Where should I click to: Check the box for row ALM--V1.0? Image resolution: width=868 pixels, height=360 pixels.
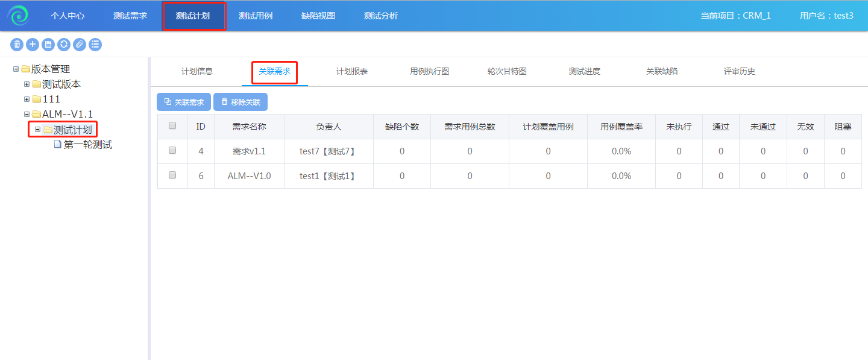172,175
